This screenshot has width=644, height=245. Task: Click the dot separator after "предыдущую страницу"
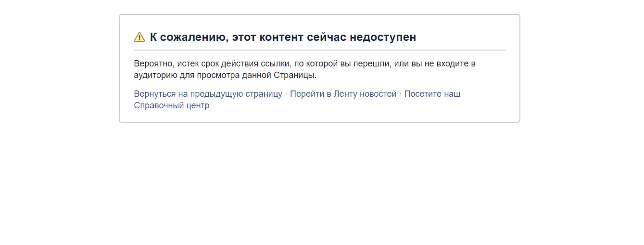coord(286,94)
